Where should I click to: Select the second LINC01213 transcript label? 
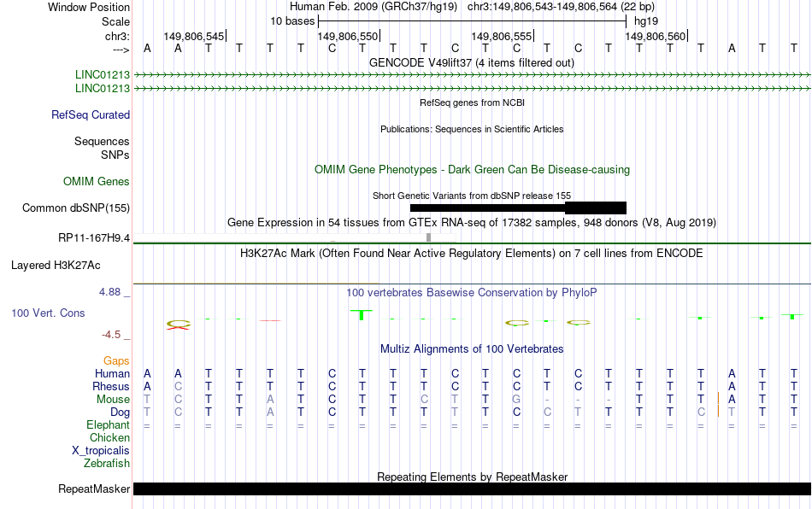(103, 89)
